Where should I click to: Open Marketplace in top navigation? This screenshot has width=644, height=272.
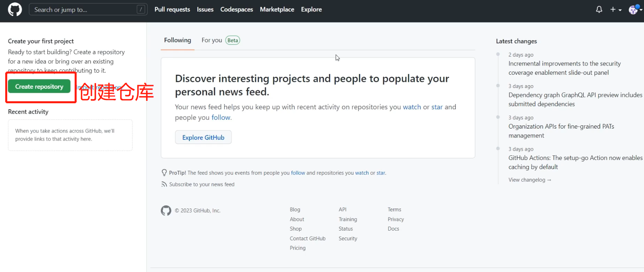click(x=277, y=9)
